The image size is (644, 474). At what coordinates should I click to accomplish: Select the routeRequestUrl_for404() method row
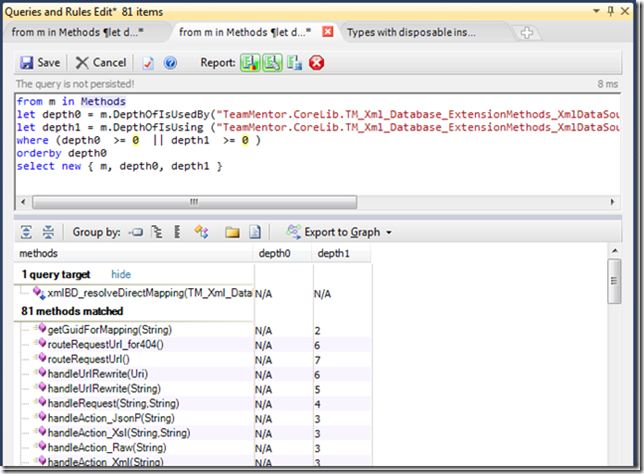click(x=105, y=344)
